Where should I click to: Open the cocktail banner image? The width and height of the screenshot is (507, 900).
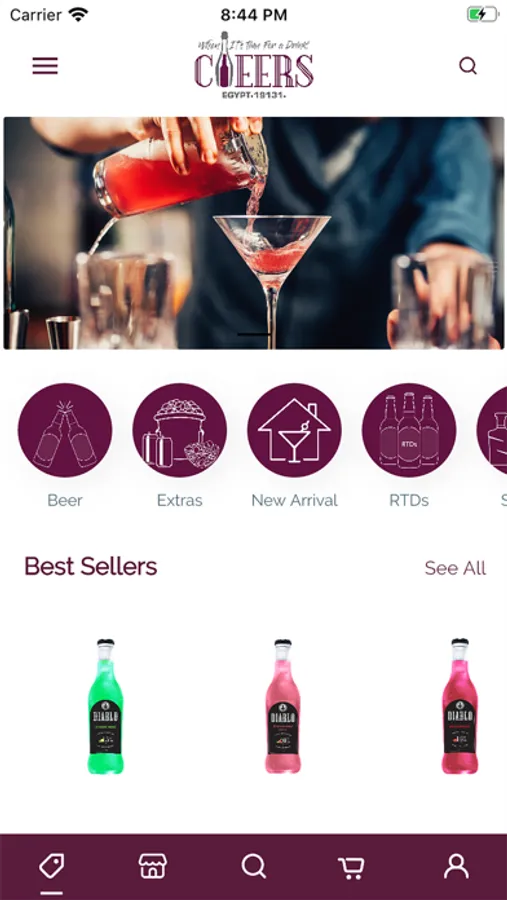click(x=254, y=233)
